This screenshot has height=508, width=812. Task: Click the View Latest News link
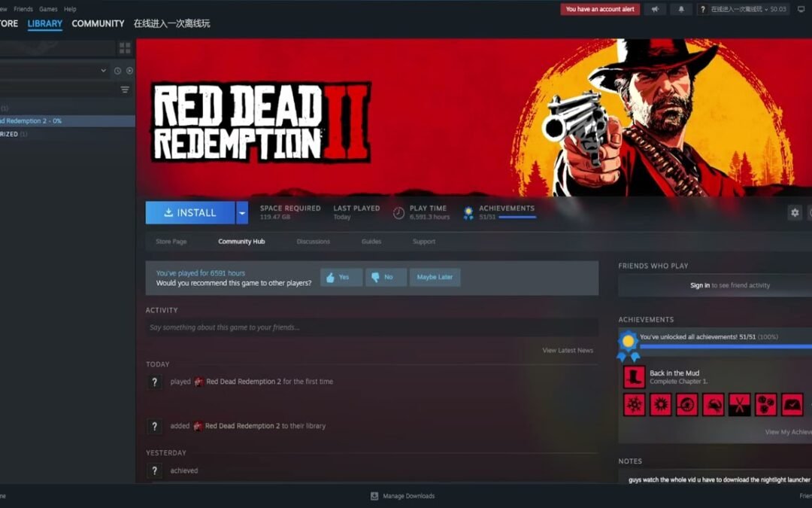568,351
